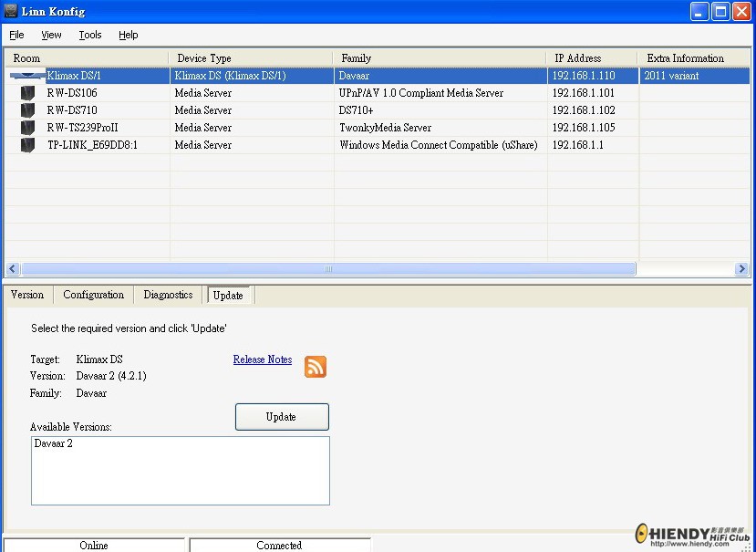Close the Linn Konfig window
Viewport: 756px width, 552px height.
(x=741, y=11)
